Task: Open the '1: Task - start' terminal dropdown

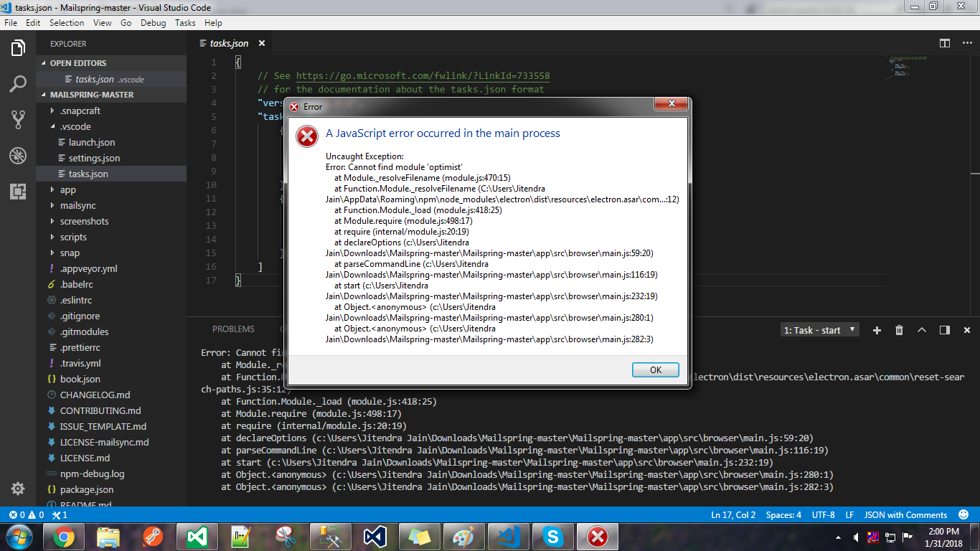Action: pos(819,329)
